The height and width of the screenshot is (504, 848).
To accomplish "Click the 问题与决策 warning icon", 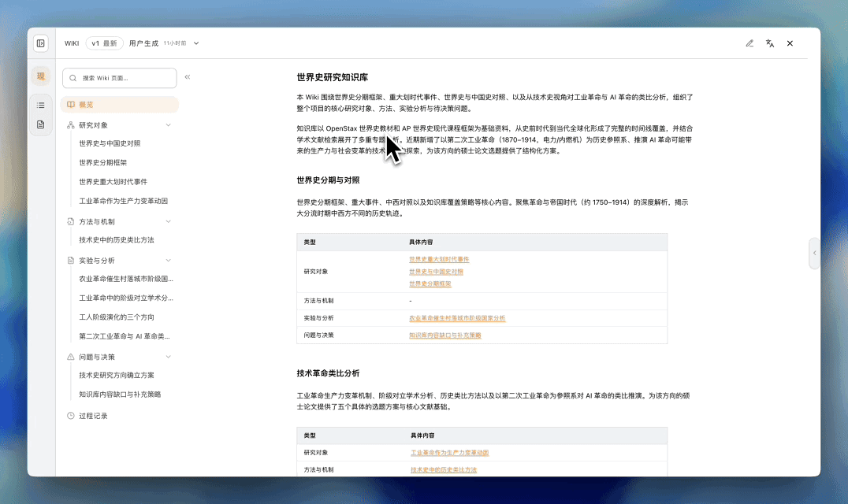I will tap(71, 357).
